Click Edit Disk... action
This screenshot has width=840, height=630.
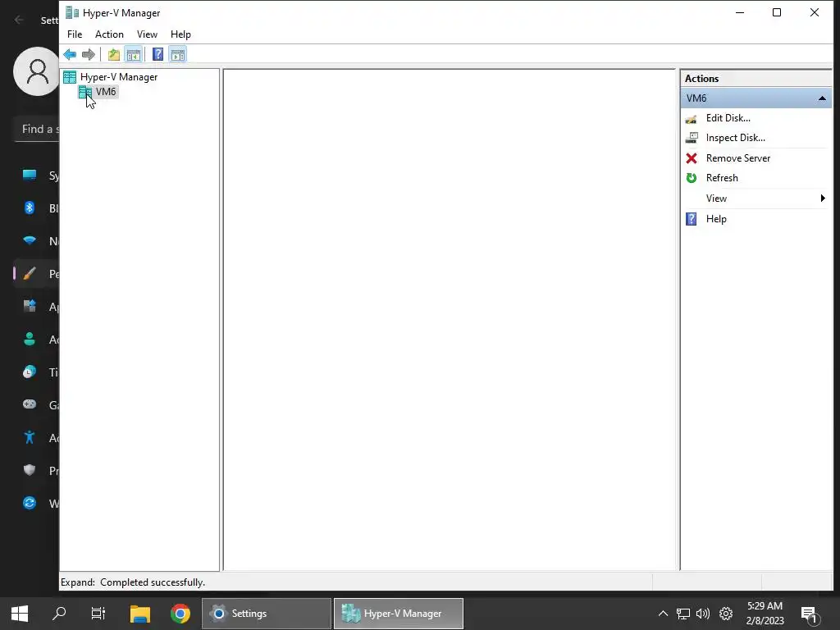[728, 118]
